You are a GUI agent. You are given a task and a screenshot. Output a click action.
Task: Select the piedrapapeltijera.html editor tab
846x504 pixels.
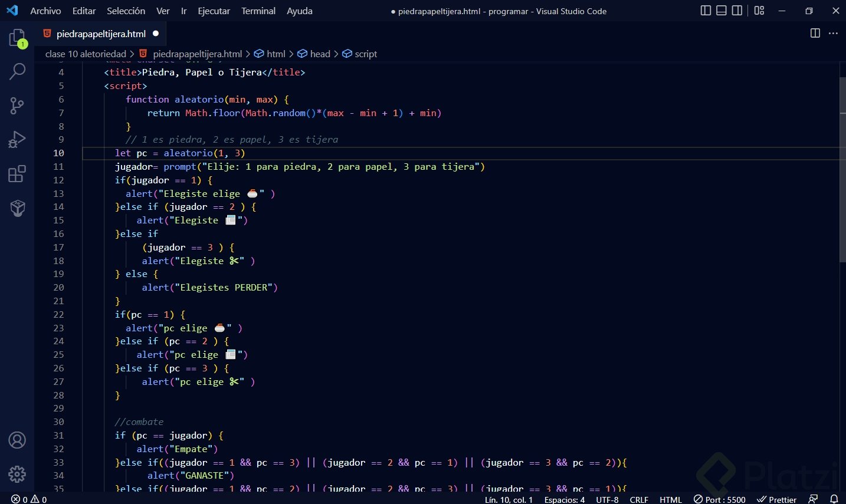point(100,34)
